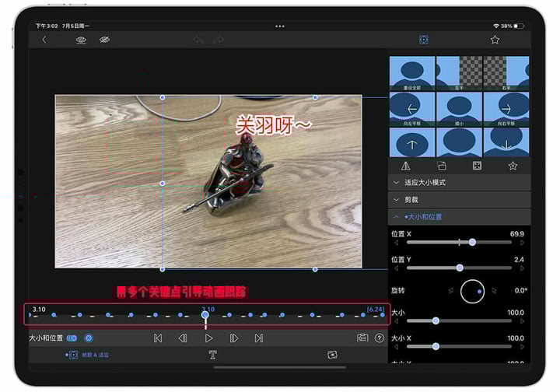Click the rotation value 0.0°
The image size is (560, 392).
click(520, 291)
